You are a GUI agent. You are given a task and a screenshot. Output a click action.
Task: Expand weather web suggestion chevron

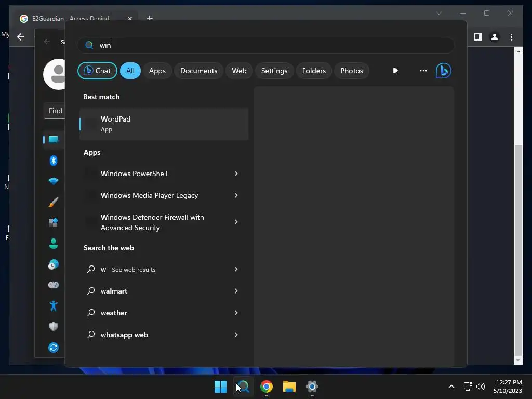(x=236, y=313)
